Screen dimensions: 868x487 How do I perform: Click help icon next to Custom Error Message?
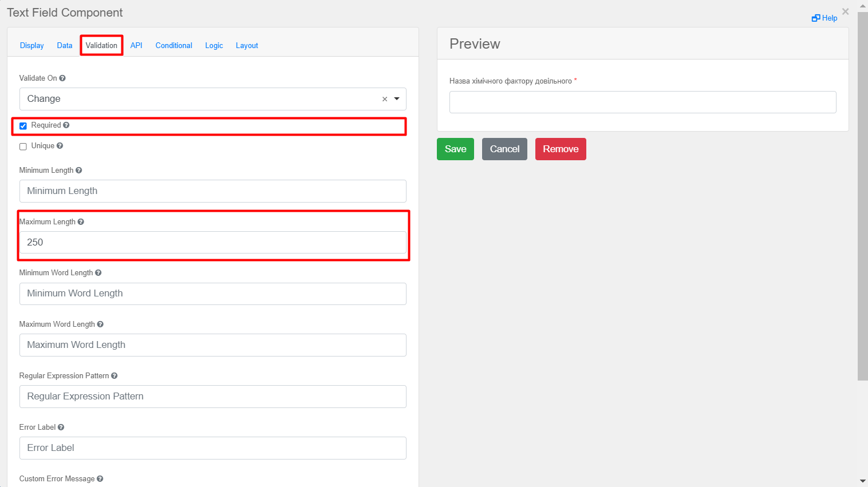click(100, 479)
